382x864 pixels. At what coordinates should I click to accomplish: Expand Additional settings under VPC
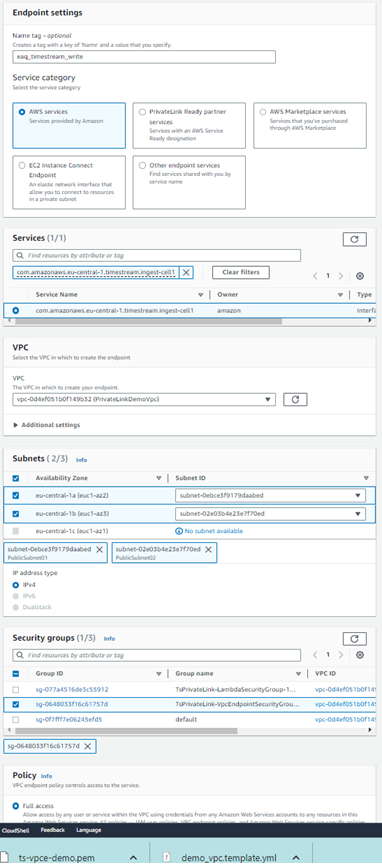pos(47,425)
